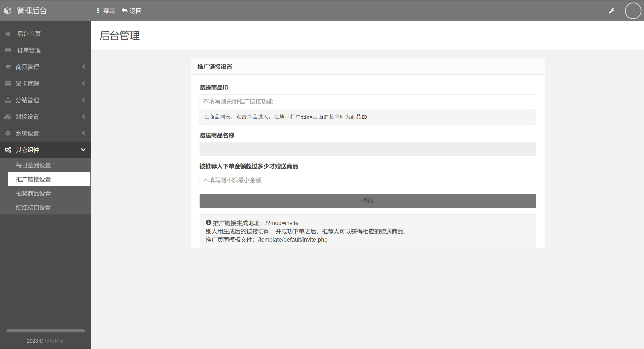Expand the 商品管理 submenu chevron
This screenshot has height=349, width=644.
pyautogui.click(x=84, y=67)
